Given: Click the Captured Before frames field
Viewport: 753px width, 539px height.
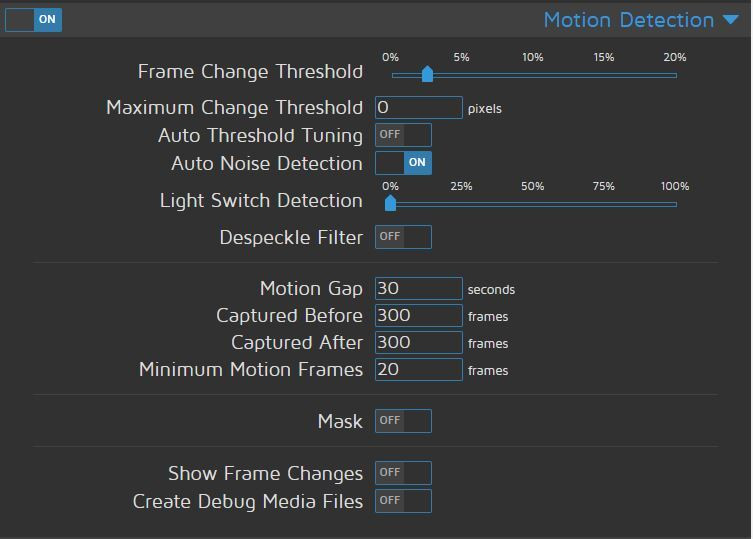Looking at the screenshot, I should [418, 315].
